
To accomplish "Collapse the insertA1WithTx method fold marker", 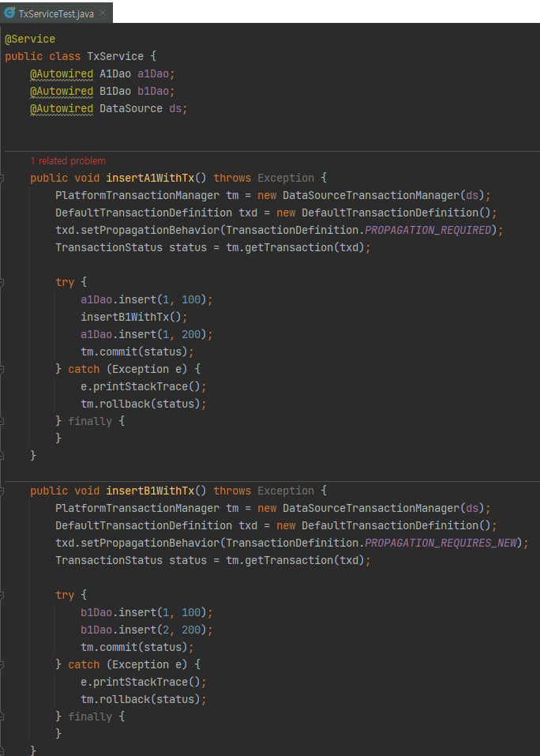I will pyautogui.click(x=2, y=179).
